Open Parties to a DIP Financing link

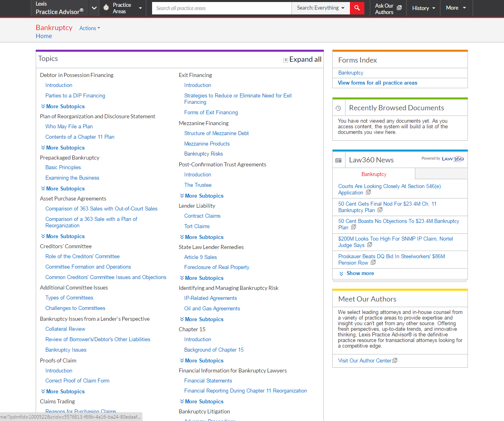click(x=75, y=95)
